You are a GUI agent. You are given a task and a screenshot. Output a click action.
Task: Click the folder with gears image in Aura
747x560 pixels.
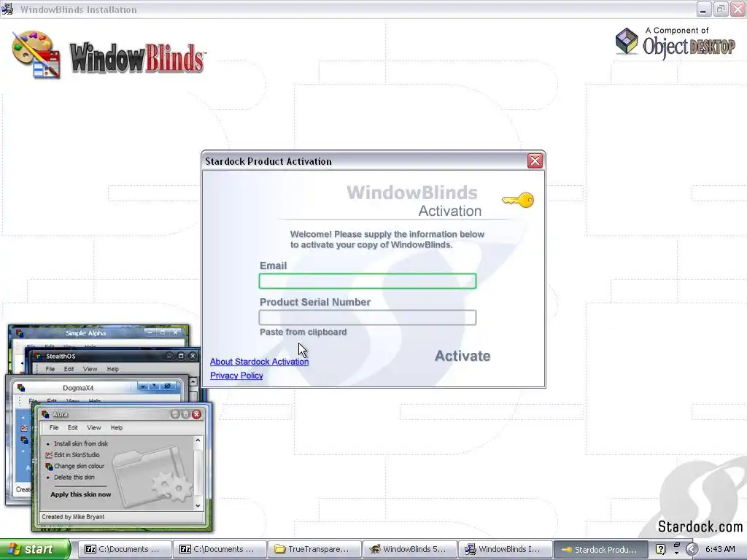[x=152, y=476]
